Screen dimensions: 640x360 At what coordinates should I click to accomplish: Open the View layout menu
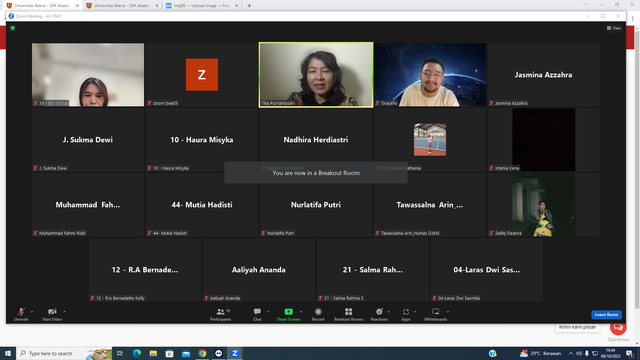(613, 28)
